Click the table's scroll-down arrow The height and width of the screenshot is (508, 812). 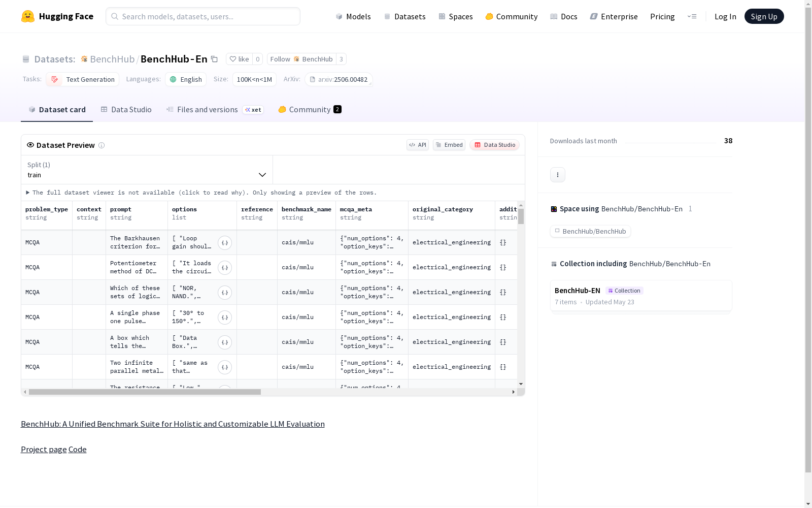tap(521, 384)
